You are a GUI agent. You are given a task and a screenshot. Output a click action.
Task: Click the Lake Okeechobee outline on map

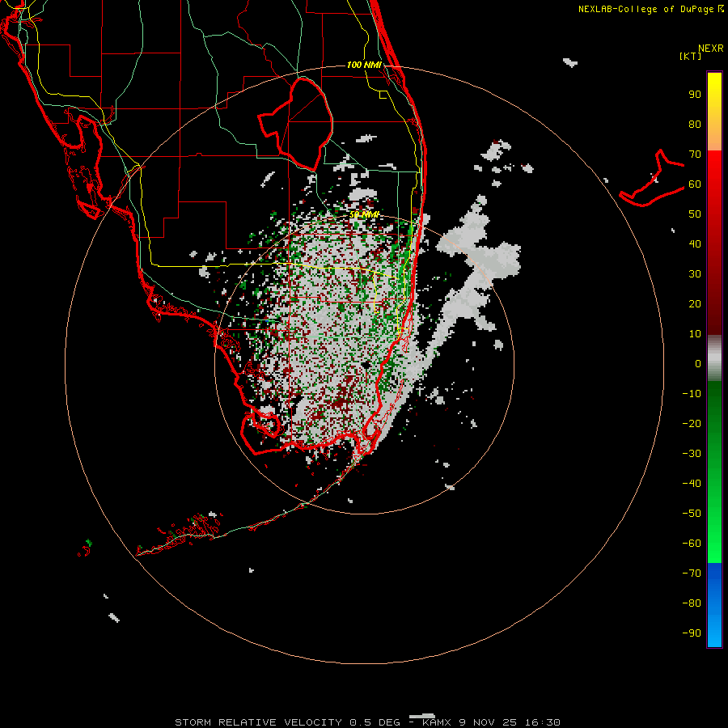(x=296, y=124)
